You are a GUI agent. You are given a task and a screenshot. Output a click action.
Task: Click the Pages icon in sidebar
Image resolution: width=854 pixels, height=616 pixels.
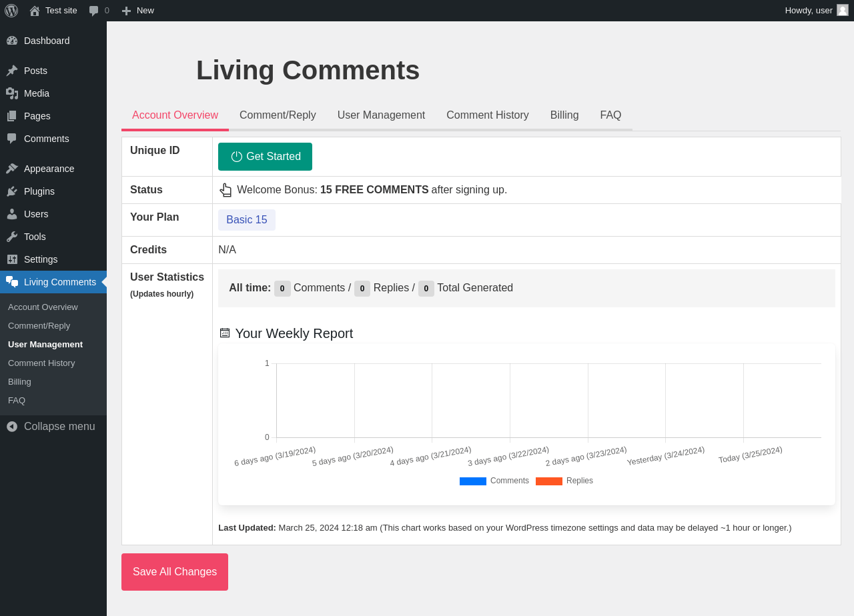coord(12,116)
